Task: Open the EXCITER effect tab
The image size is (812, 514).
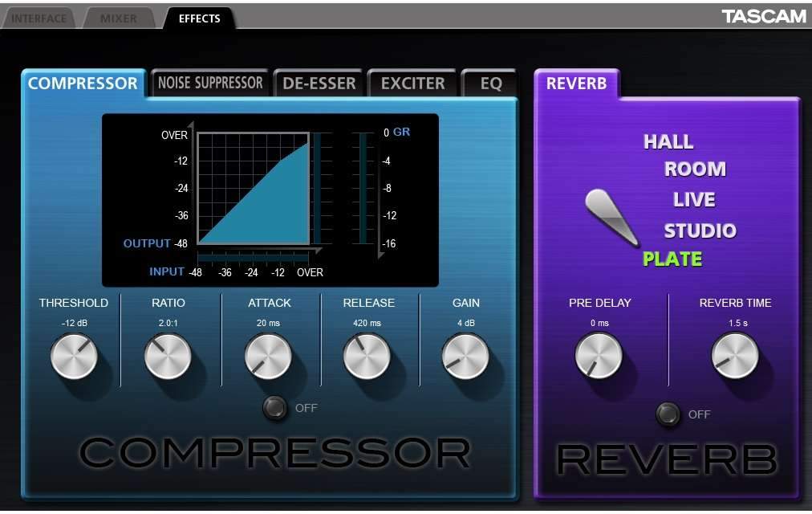Action: (x=412, y=83)
